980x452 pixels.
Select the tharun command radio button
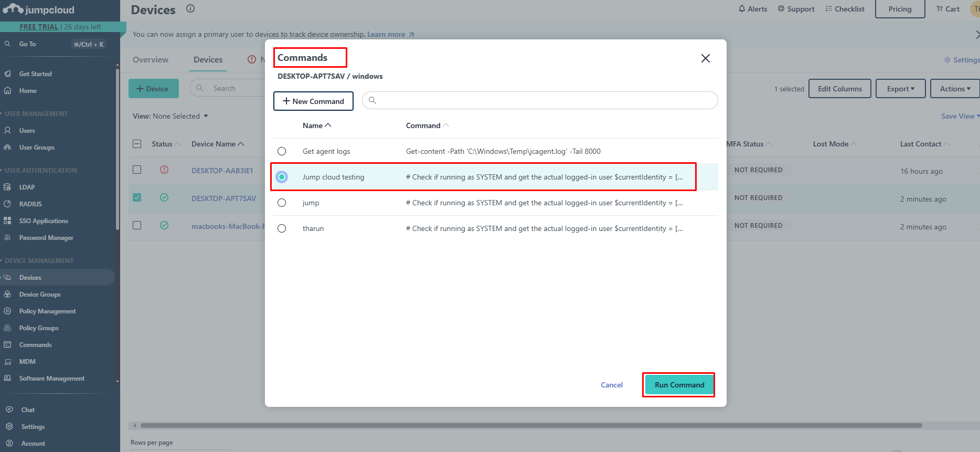(282, 228)
